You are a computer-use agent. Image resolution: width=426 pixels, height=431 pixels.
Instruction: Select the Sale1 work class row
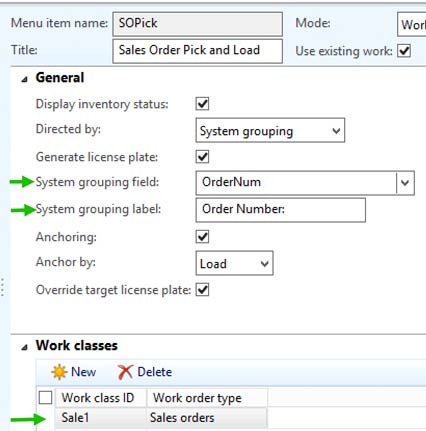click(161, 418)
